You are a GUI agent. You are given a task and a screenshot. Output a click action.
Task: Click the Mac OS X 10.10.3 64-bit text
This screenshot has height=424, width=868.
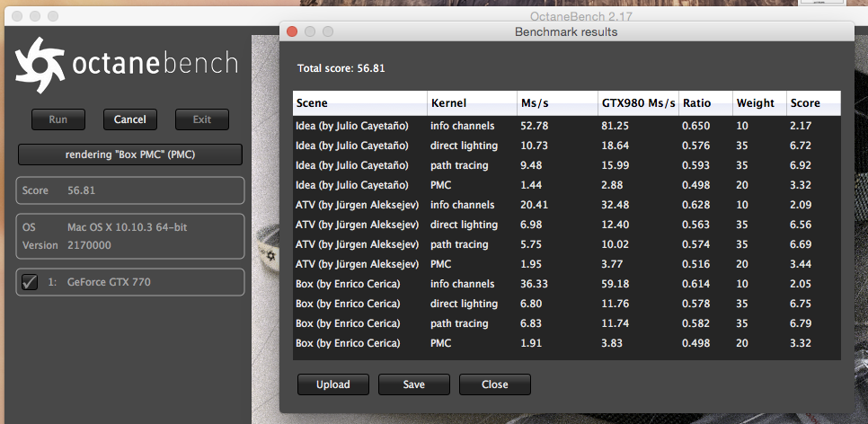point(128,227)
